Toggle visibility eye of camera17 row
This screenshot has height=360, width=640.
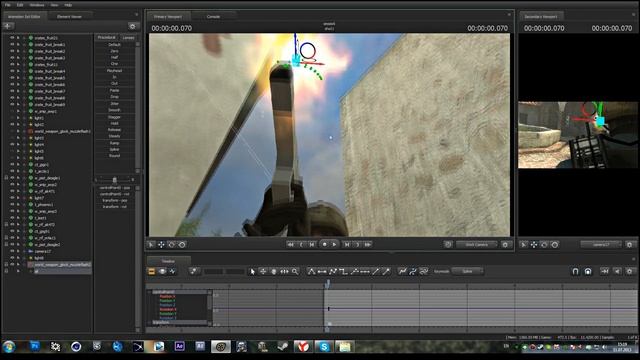point(12,251)
